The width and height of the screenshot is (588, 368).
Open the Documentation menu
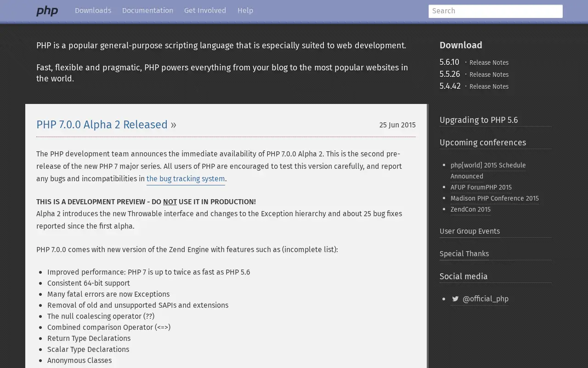pos(147,11)
